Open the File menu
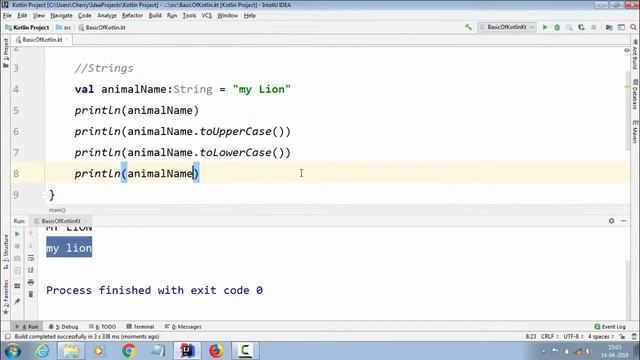 point(7,16)
